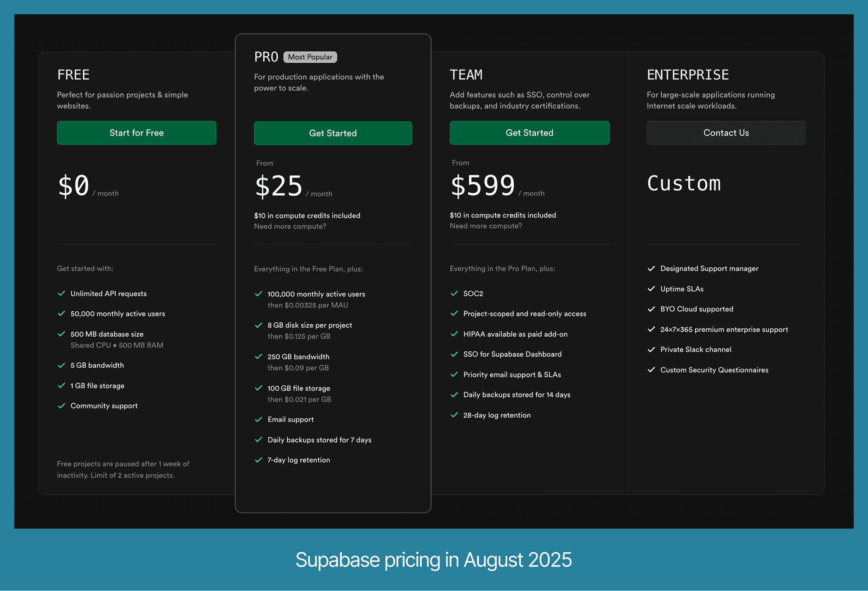Select the checkmark beside Uptime SLAs
868x591 pixels.
click(x=651, y=289)
